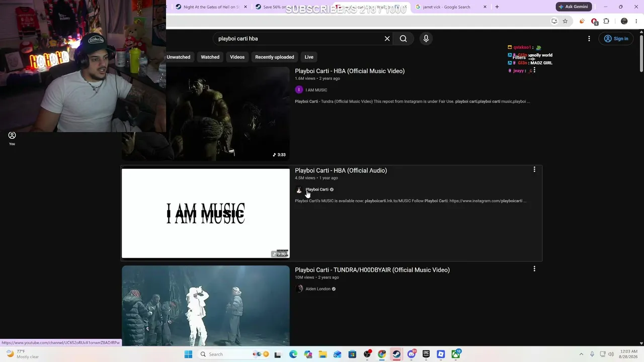Open Epic Games Launcher from the taskbar
644x362 pixels.
pyautogui.click(x=426, y=354)
